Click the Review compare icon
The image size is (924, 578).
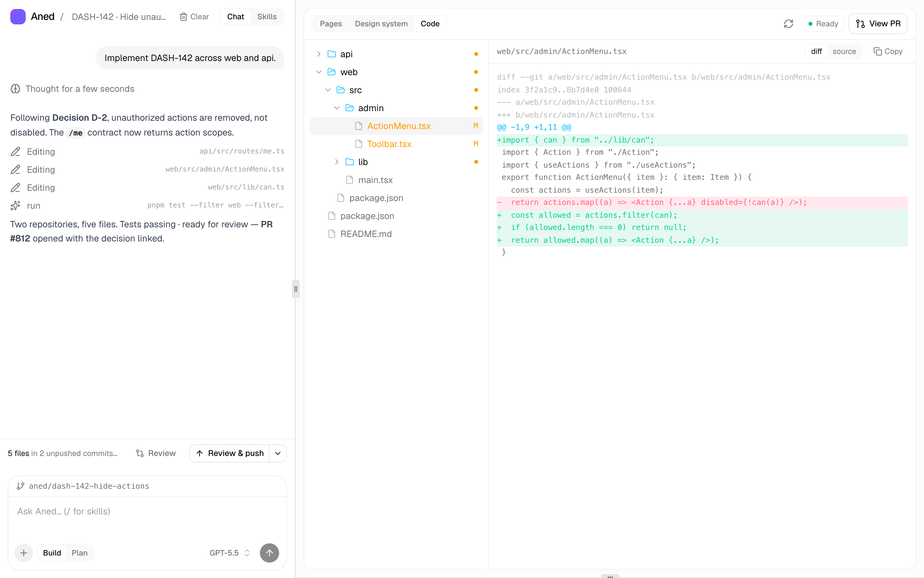point(140,453)
